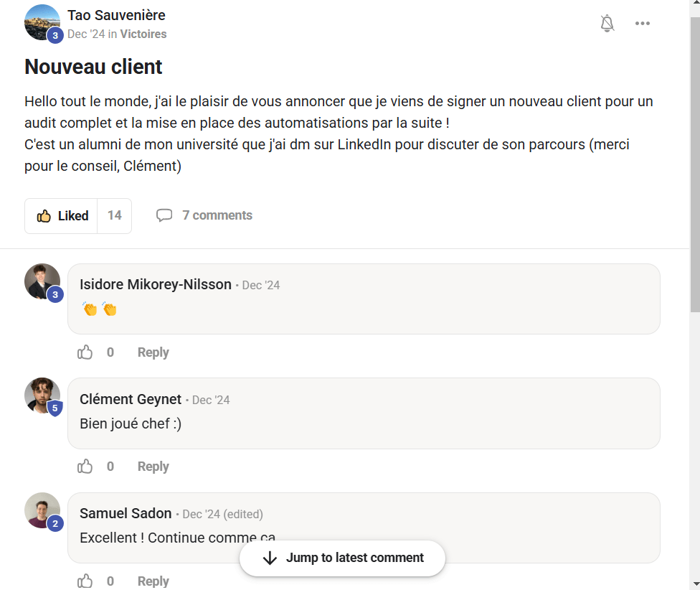Like Samuel Sadon's comment with thumbs-up

(x=85, y=581)
